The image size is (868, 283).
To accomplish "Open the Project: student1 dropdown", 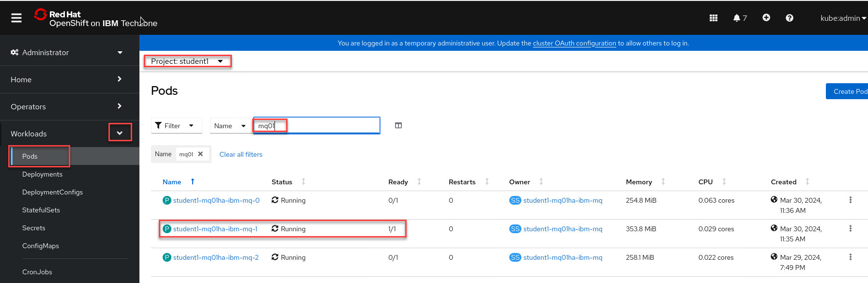I will 187,61.
